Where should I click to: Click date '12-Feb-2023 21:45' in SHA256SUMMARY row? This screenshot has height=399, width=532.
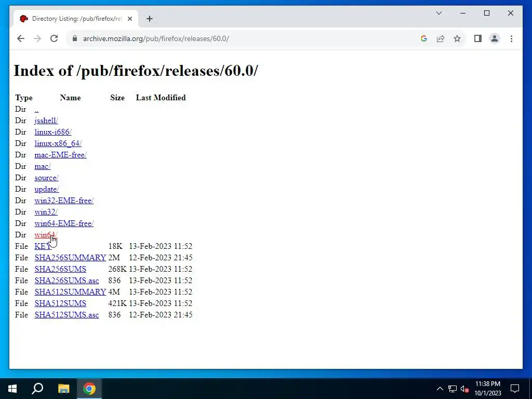[x=161, y=258]
